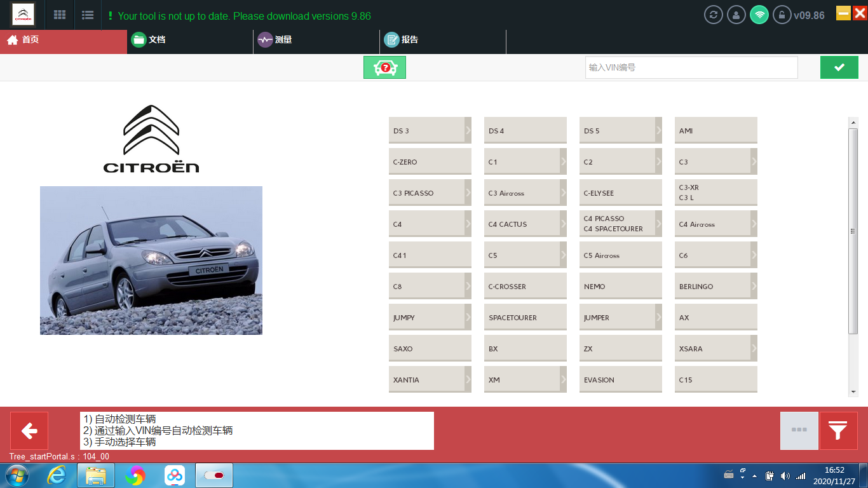The image size is (868, 488).
Task: Choose C4 PICASSO C4 SPACETOURER
Action: click(x=621, y=224)
